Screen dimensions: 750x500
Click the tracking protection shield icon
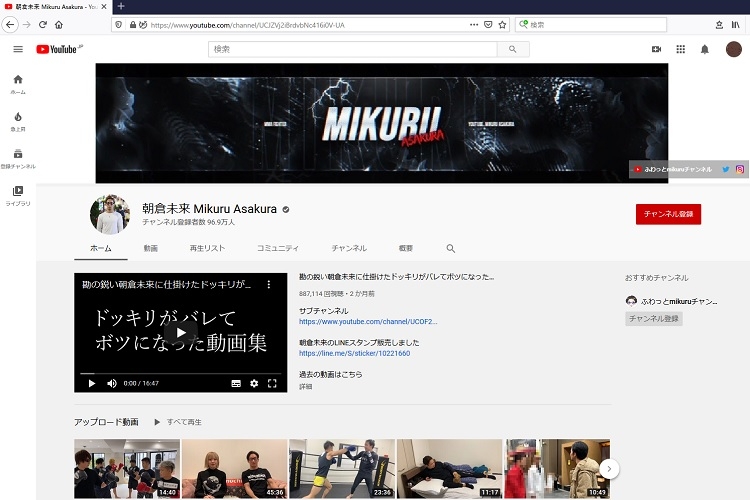pyautogui.click(x=119, y=25)
